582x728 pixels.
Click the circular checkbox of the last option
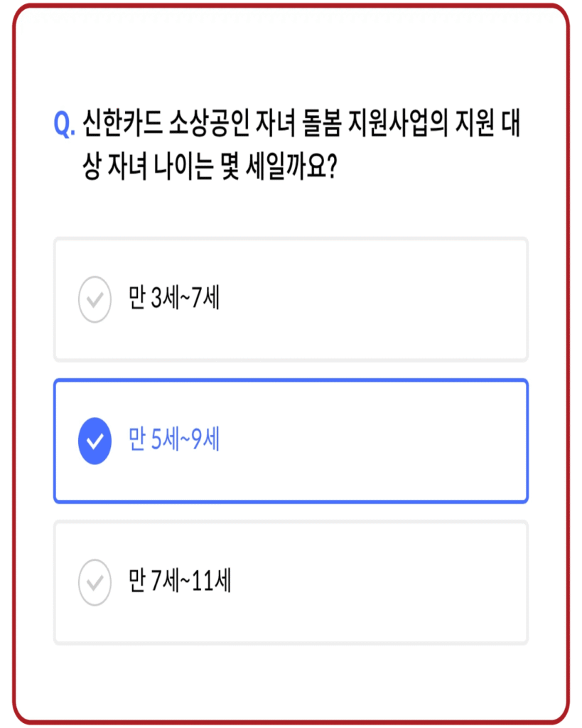(95, 583)
